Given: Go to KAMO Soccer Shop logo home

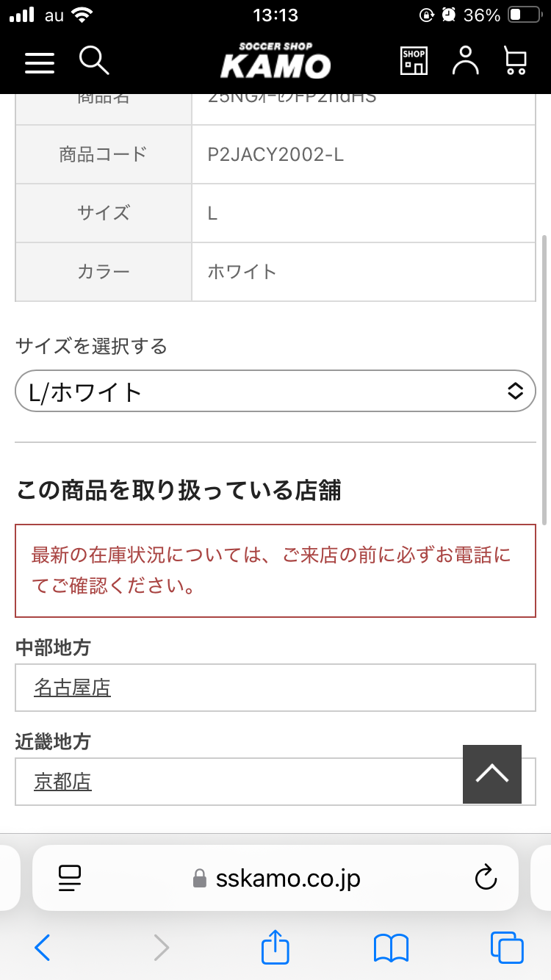Looking at the screenshot, I should point(275,60).
